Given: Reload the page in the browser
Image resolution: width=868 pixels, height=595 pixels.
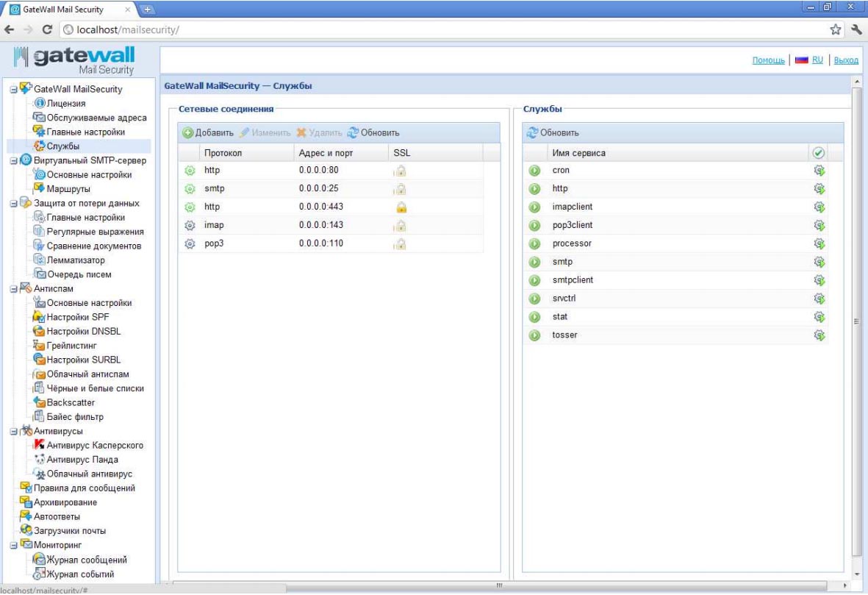Looking at the screenshot, I should click(x=47, y=30).
